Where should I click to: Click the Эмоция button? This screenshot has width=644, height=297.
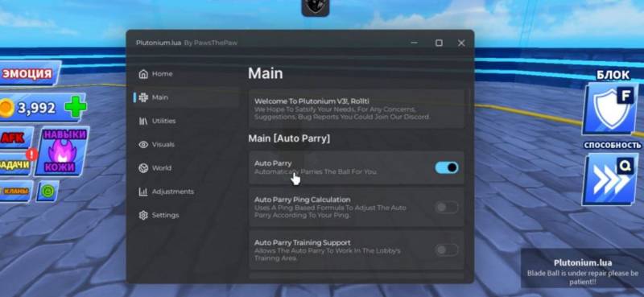30,73
